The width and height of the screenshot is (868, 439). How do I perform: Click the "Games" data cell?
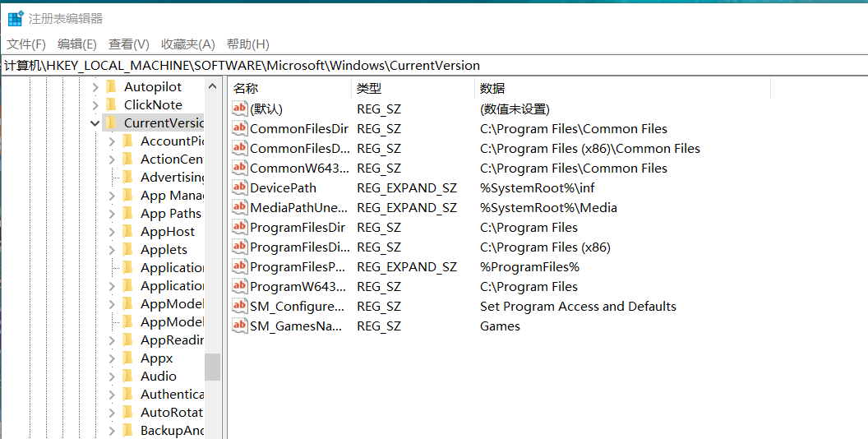click(x=500, y=326)
